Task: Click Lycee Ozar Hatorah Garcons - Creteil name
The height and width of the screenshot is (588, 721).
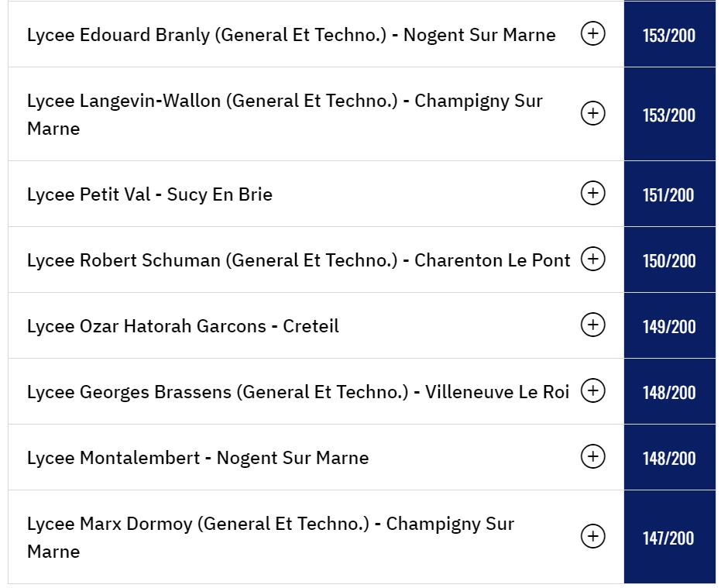Action: [x=183, y=326]
